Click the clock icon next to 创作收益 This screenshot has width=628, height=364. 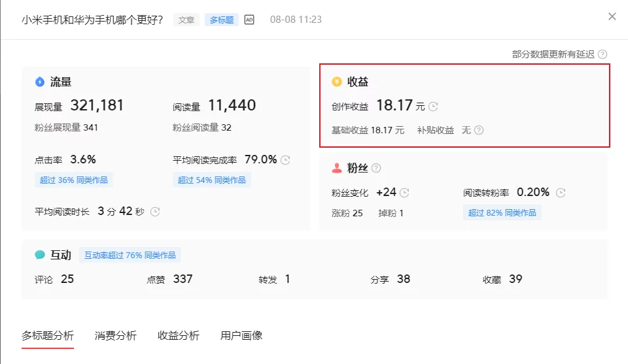coord(433,107)
